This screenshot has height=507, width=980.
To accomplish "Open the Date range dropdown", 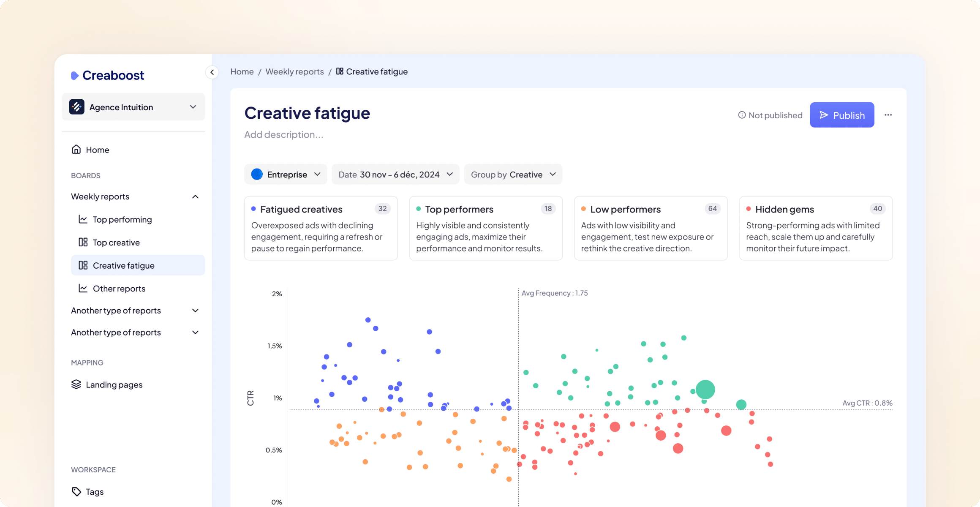I will [395, 174].
